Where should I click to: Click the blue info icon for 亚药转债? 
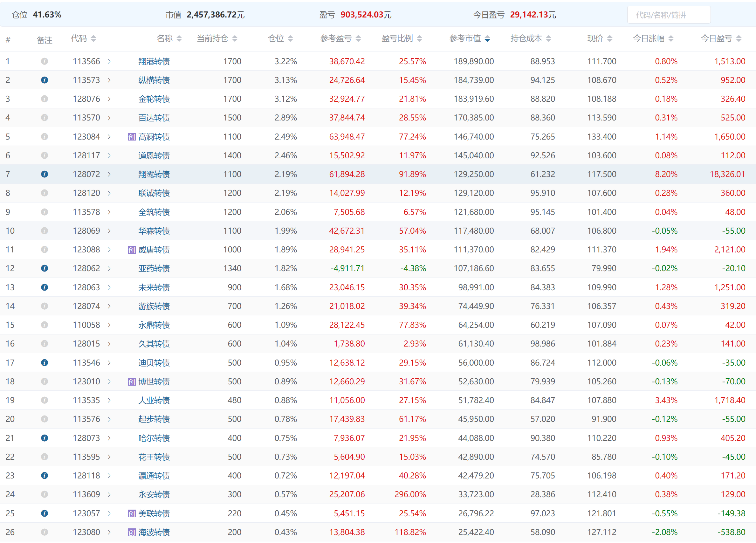44,268
